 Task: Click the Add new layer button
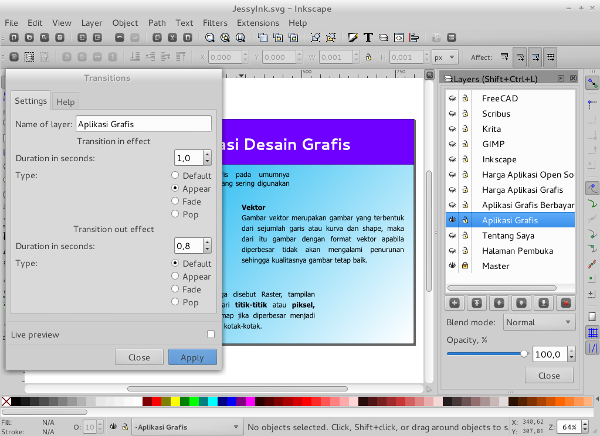click(454, 304)
